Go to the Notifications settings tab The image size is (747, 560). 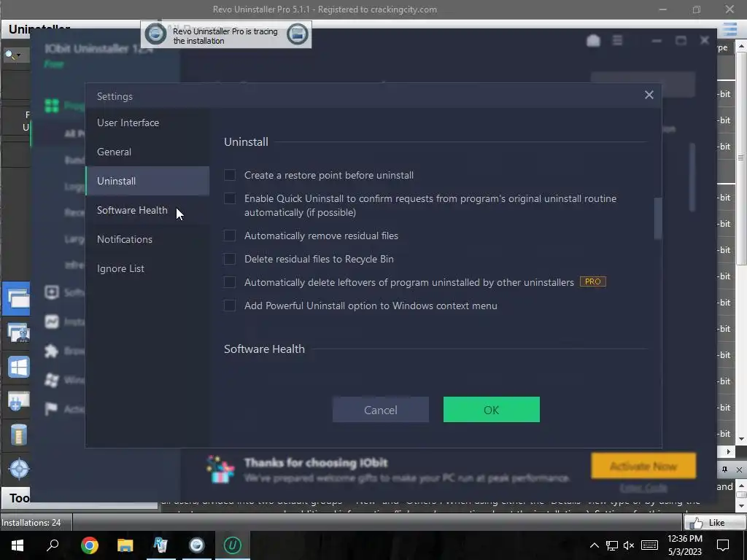point(147,239)
